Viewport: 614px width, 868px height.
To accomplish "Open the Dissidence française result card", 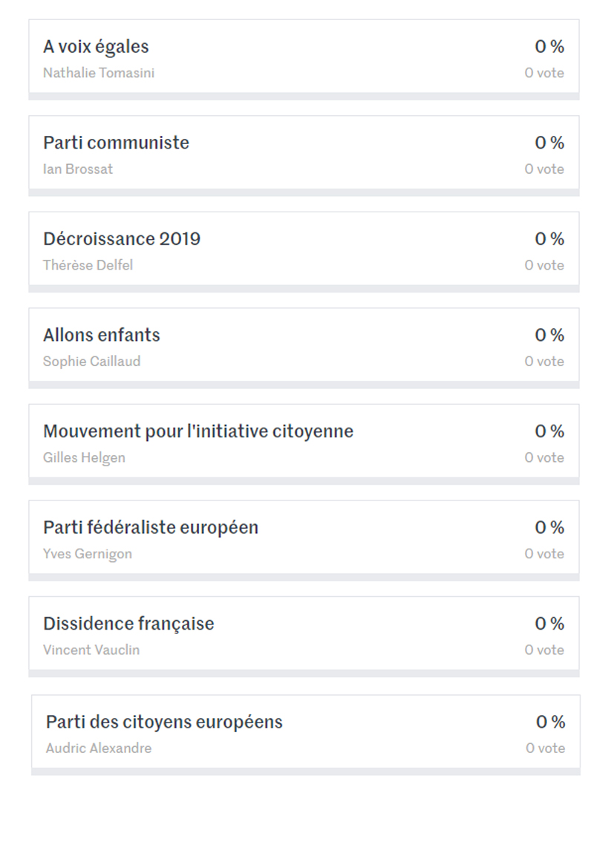I will tap(304, 636).
